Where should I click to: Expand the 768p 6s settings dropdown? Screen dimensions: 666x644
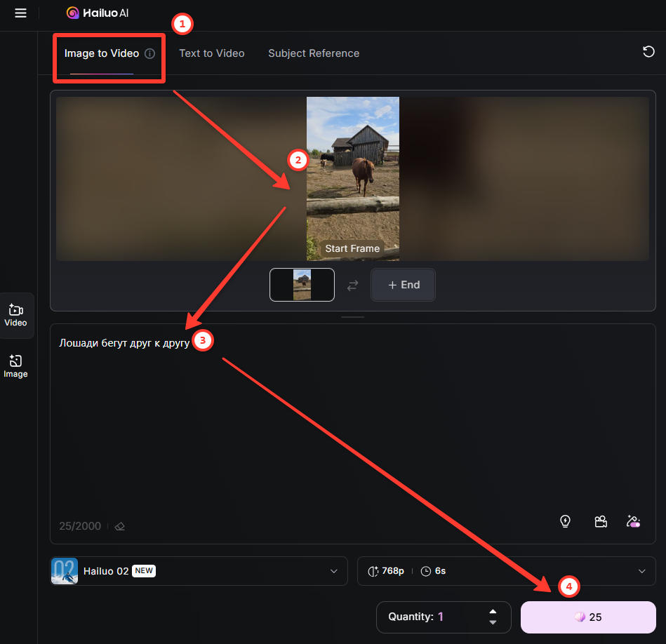pyautogui.click(x=641, y=571)
